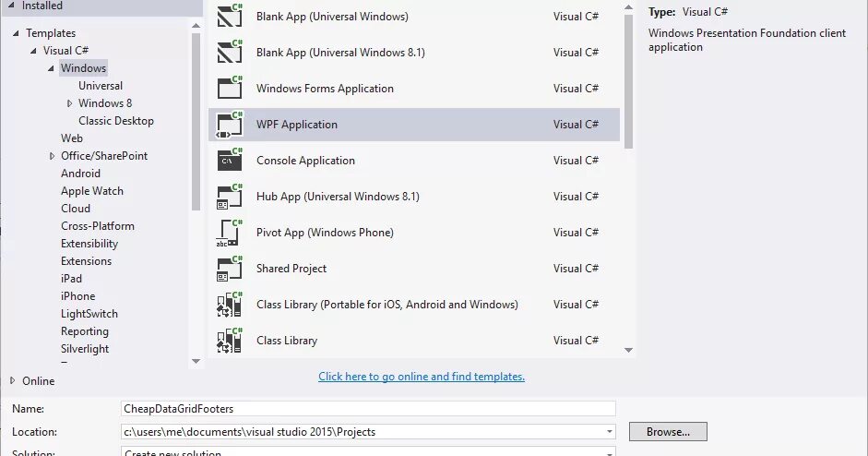
Task: Click the Shared Project template icon
Action: pos(230,269)
